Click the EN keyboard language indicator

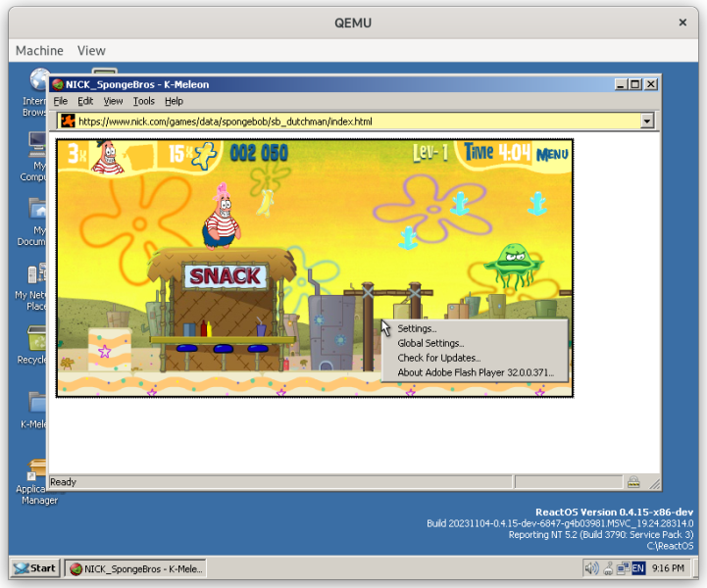[638, 568]
